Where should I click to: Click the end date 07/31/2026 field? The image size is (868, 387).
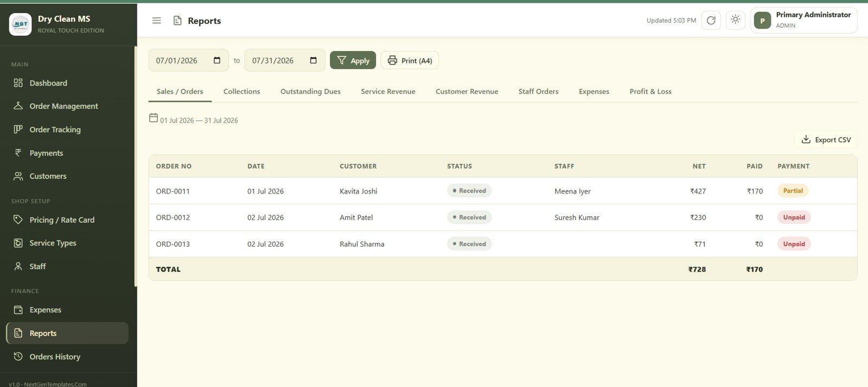(284, 60)
